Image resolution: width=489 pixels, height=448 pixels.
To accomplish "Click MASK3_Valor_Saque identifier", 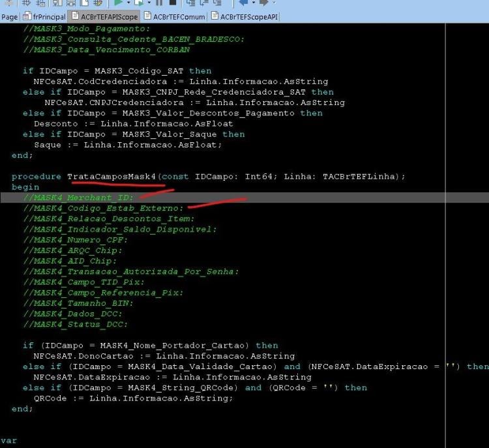I will [x=170, y=134].
